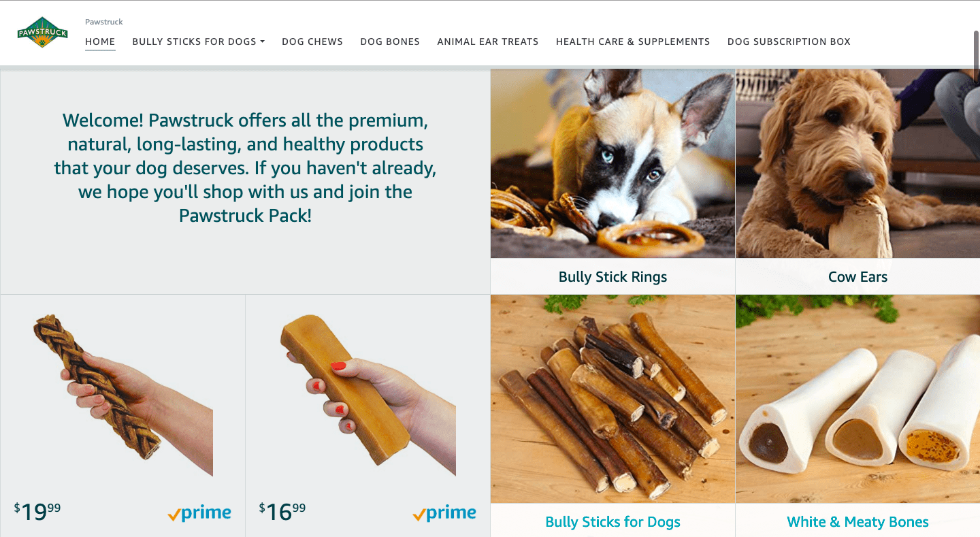Click the filled white bones photo
980x537 pixels.
tap(857, 399)
